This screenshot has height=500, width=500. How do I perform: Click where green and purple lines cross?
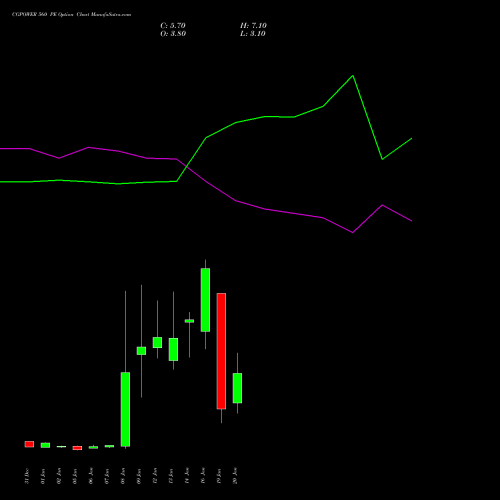[186, 166]
